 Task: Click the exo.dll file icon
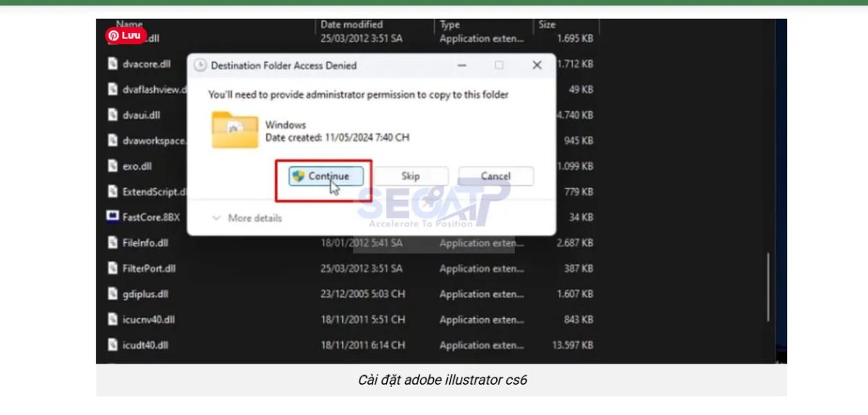pyautogui.click(x=112, y=166)
